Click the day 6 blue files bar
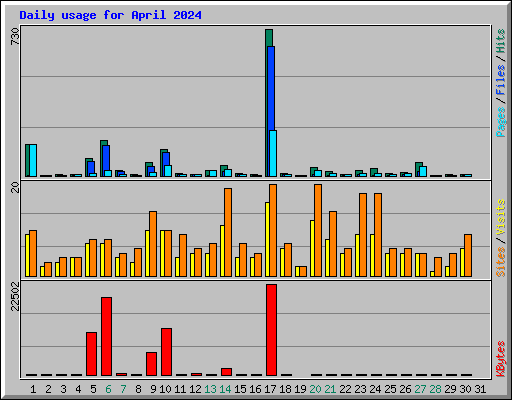This screenshot has width=512, height=400. (106, 158)
